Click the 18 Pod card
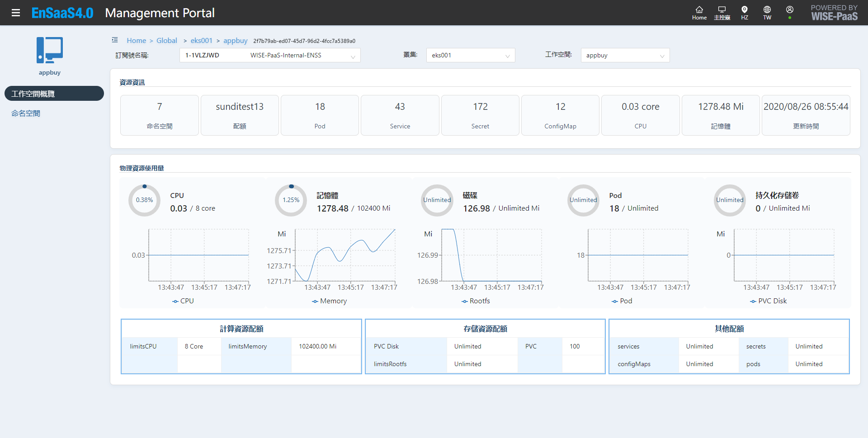868x438 pixels. coord(320,115)
